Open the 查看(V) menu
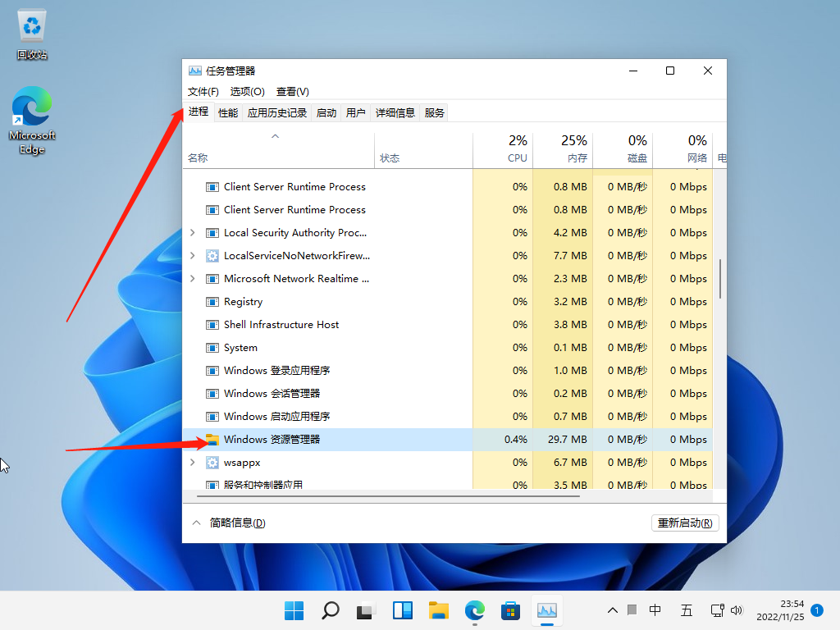This screenshot has width=840, height=630. click(x=293, y=92)
